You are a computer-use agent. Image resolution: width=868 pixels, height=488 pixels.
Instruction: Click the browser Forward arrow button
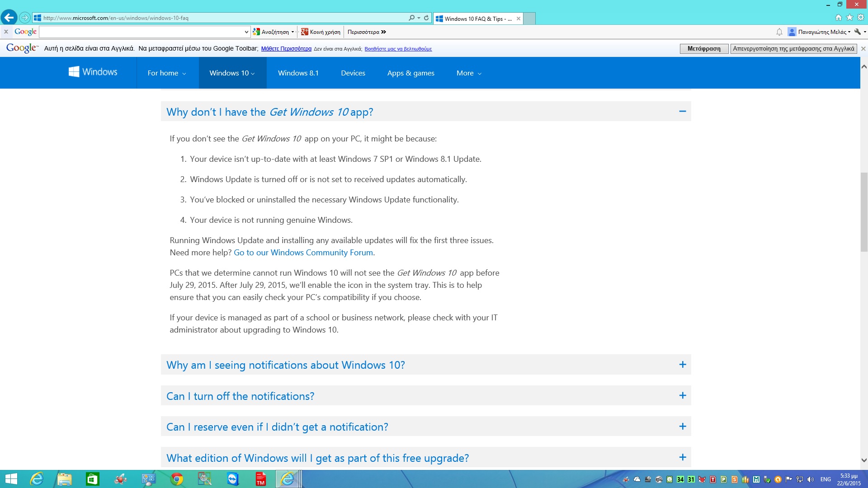point(25,18)
